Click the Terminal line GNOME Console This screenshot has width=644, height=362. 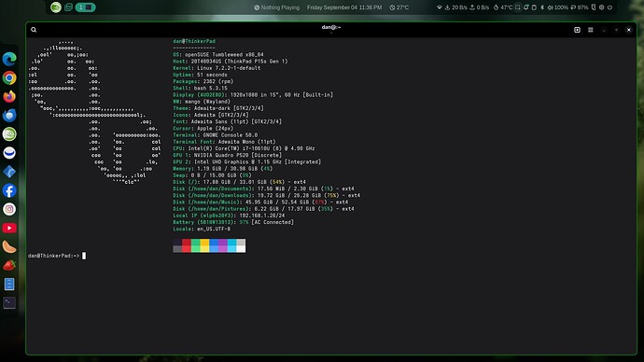click(x=216, y=135)
